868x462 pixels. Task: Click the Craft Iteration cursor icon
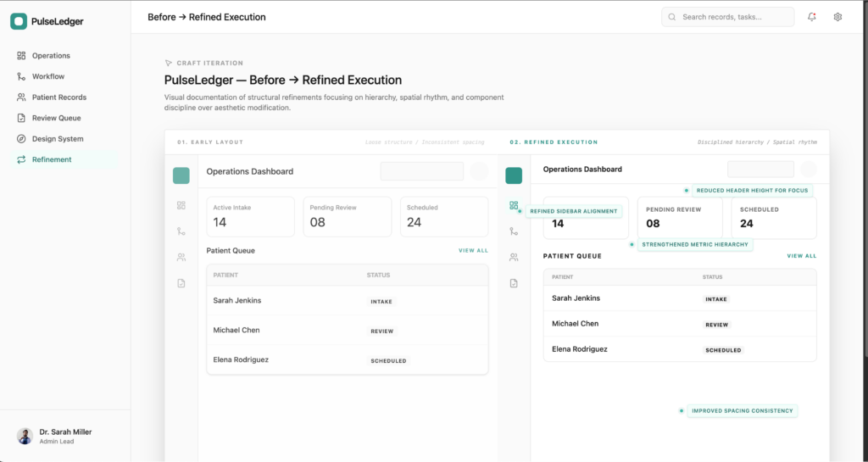tap(169, 63)
